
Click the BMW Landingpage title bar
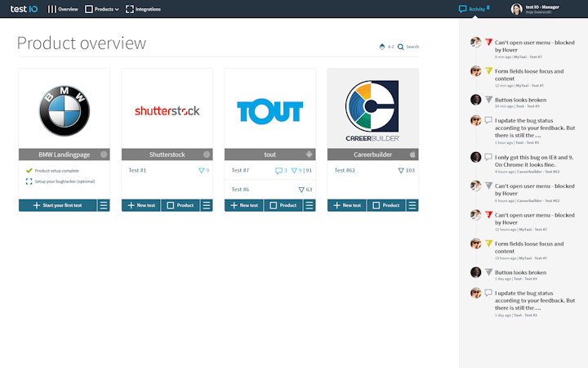tap(65, 155)
